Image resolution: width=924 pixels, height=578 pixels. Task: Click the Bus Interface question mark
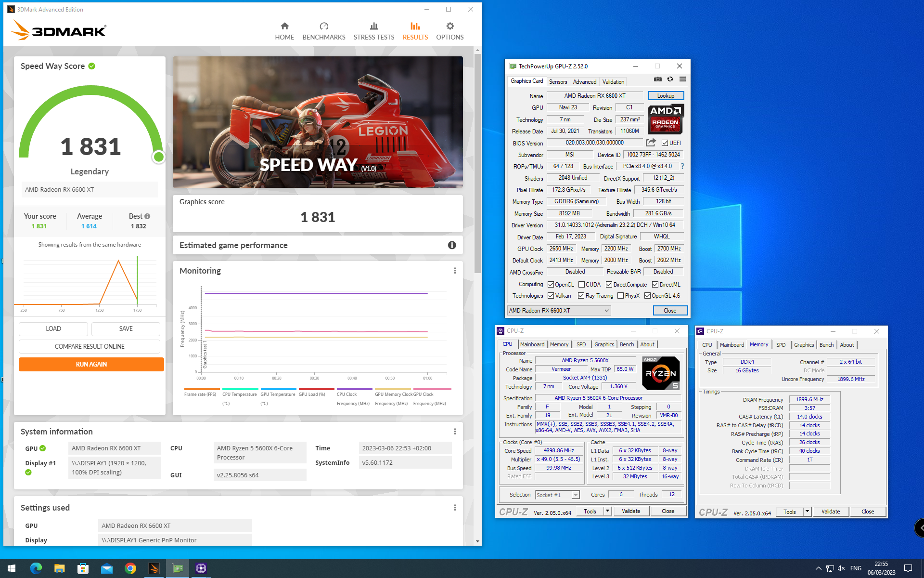tap(682, 166)
